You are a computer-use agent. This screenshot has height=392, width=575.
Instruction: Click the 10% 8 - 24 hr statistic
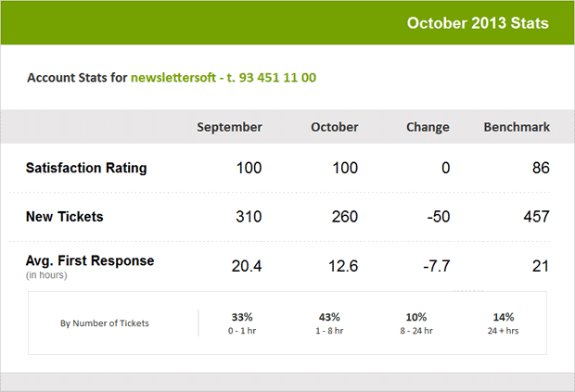click(x=416, y=323)
